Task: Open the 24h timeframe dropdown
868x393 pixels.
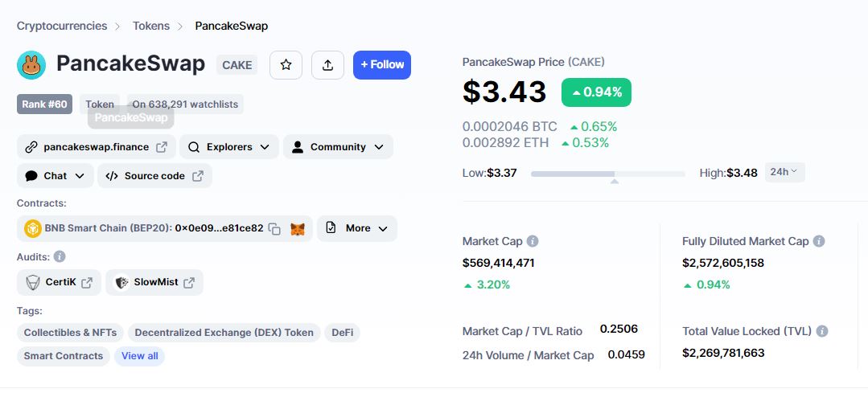Action: coord(784,173)
